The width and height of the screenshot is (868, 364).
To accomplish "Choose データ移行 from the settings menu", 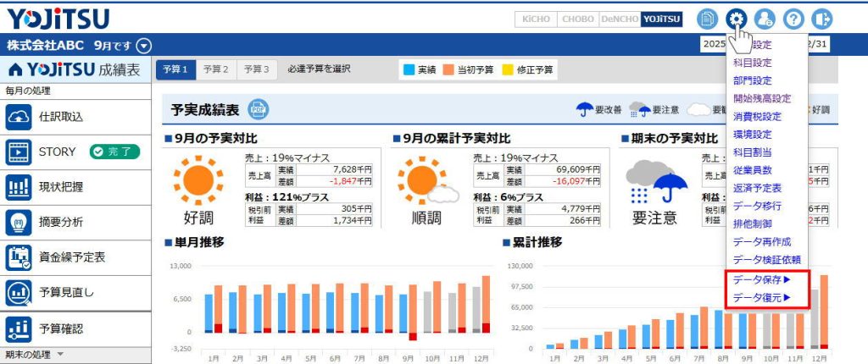I will point(757,206).
